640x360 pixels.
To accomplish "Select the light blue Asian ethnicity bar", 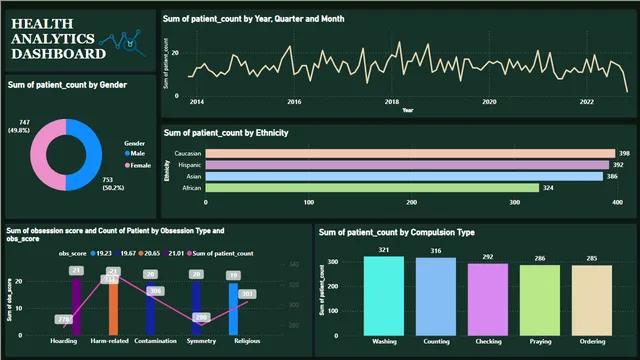I will 404,176.
